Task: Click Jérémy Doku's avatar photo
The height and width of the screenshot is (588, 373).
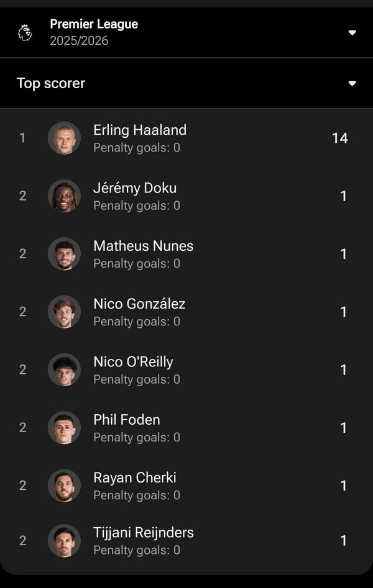Action: coord(64,196)
